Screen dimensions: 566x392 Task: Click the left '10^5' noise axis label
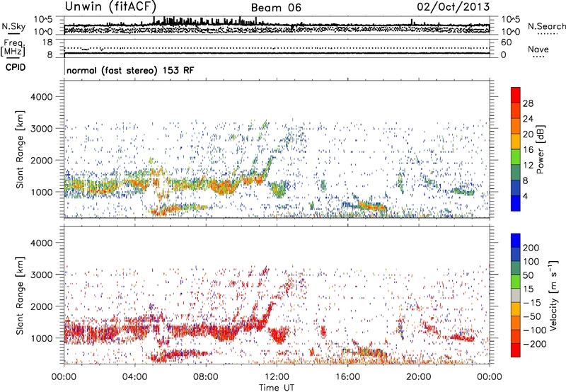[x=43, y=19]
